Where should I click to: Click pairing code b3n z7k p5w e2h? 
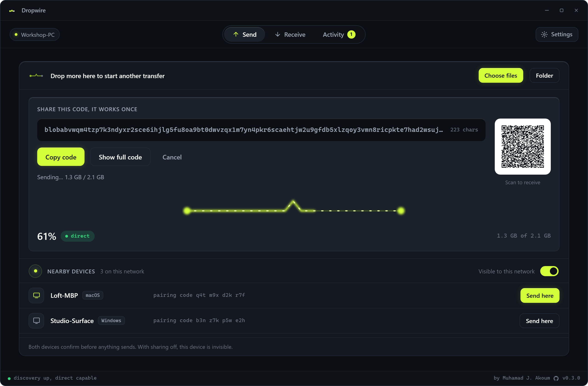199,320
